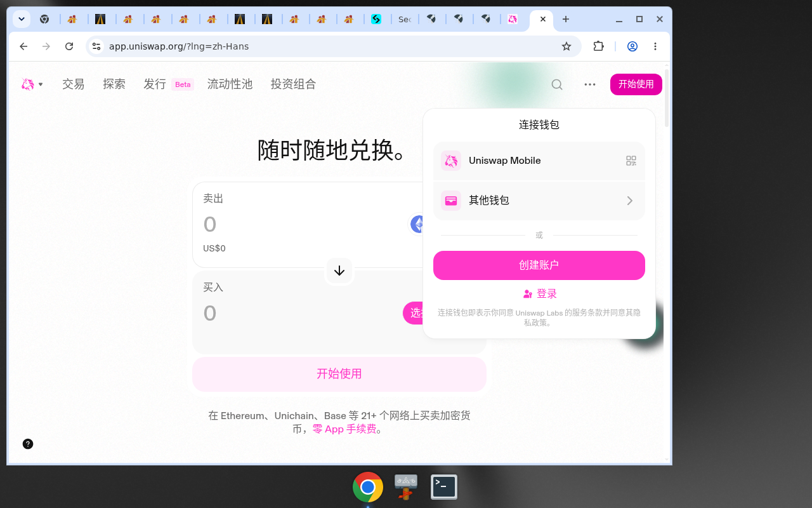The height and width of the screenshot is (508, 812).
Task: Click the Uniswap unicorn logo
Action: [27, 84]
